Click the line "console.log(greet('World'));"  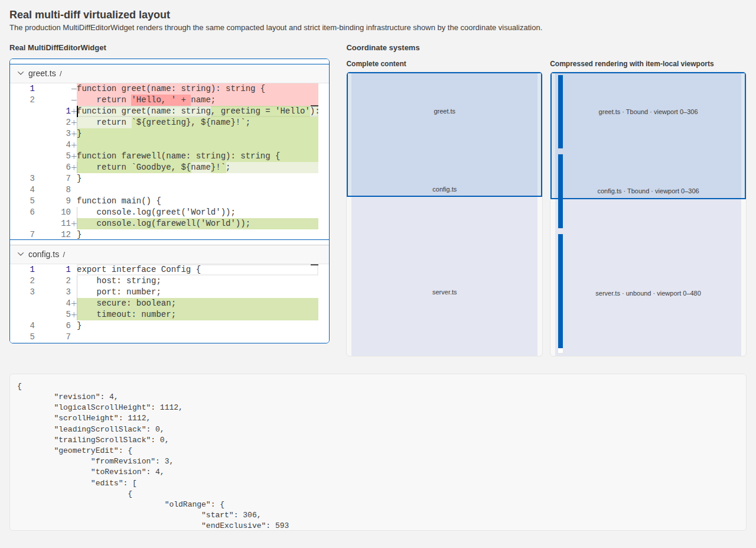tap(166, 212)
